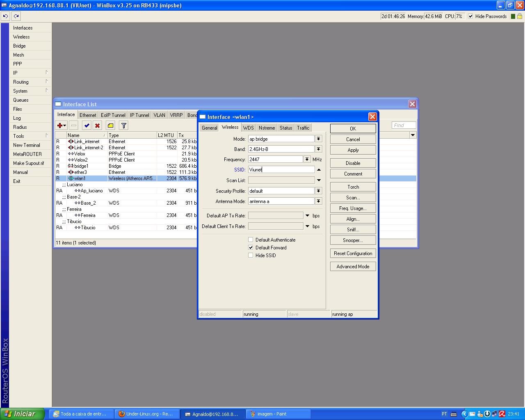
Task: Select the Ap_luciano WDS row
Action: tap(126, 191)
